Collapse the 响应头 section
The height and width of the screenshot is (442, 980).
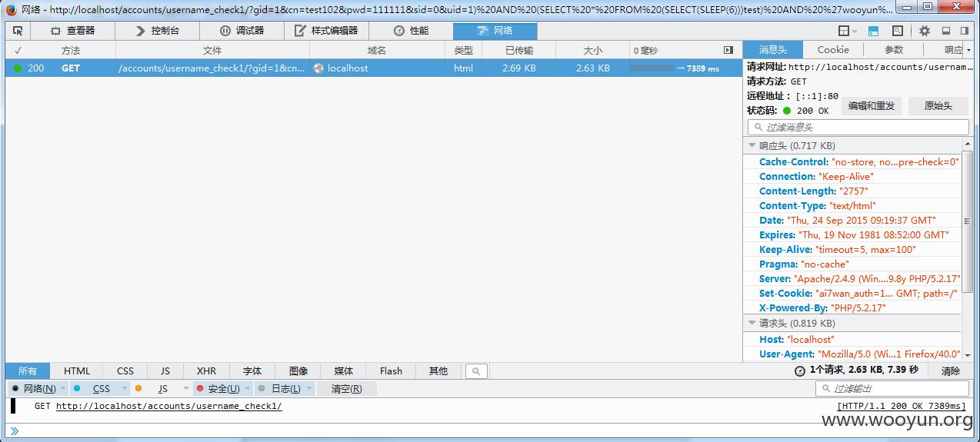click(x=752, y=145)
